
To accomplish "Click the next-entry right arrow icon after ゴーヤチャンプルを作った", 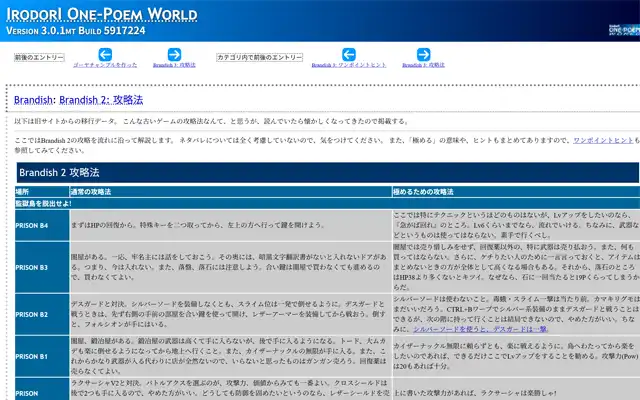I will point(174,54).
